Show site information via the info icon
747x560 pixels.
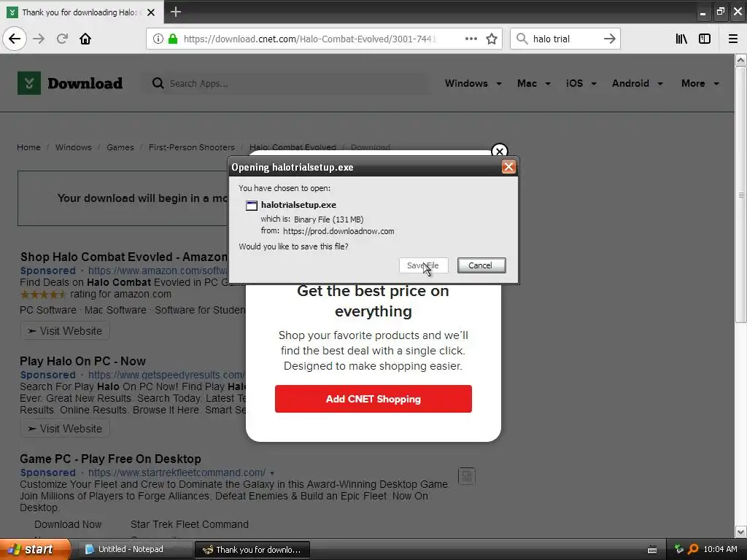pyautogui.click(x=158, y=39)
